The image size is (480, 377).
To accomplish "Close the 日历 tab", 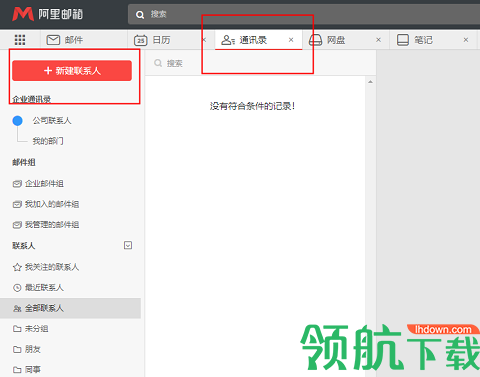I will [x=204, y=40].
